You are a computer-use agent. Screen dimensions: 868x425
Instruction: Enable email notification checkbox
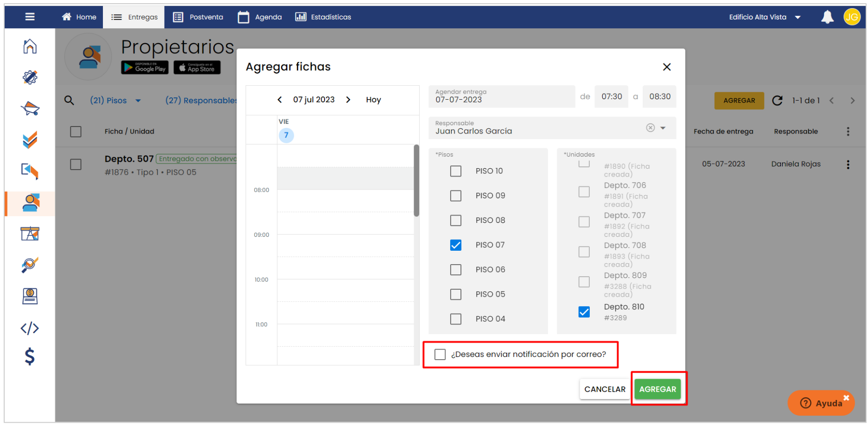(x=440, y=355)
